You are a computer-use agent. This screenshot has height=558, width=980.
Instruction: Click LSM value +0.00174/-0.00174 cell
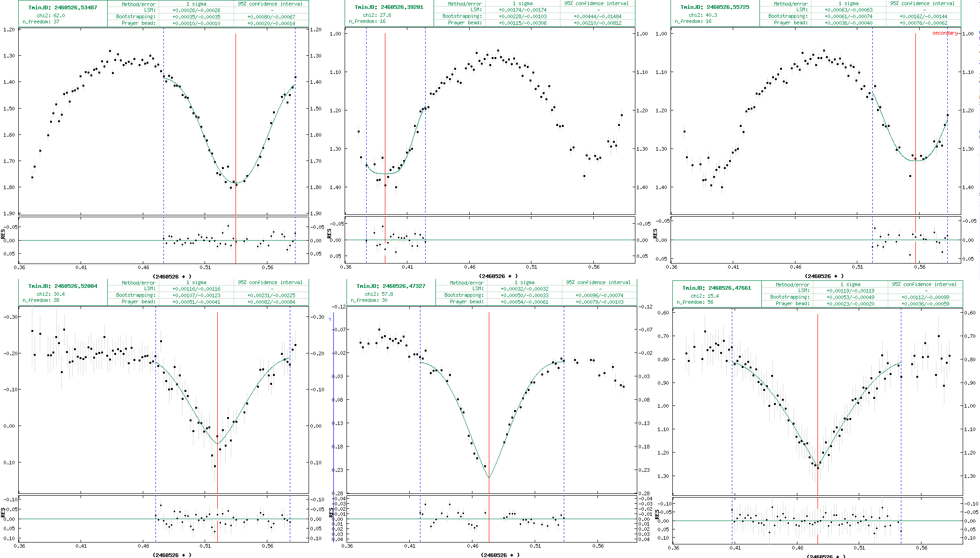point(522,10)
